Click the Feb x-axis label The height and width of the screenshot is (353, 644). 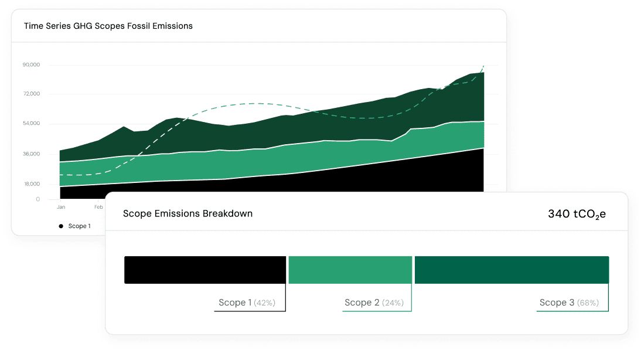pos(98,207)
